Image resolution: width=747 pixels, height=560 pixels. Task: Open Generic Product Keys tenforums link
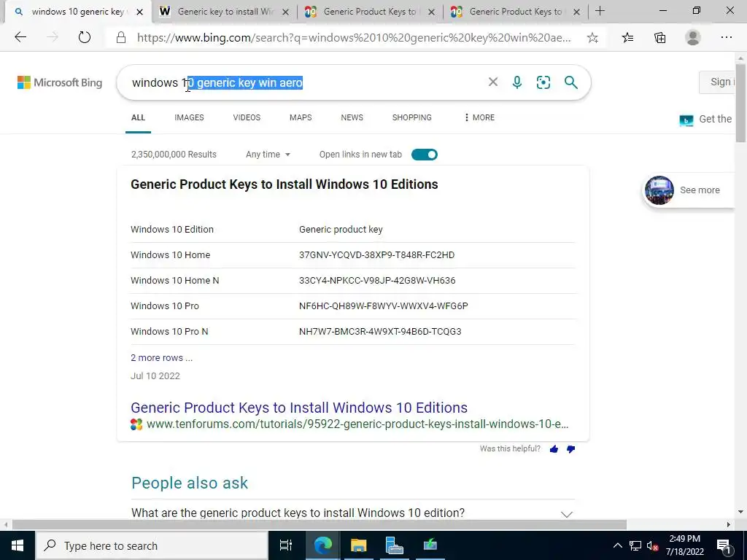(299, 408)
